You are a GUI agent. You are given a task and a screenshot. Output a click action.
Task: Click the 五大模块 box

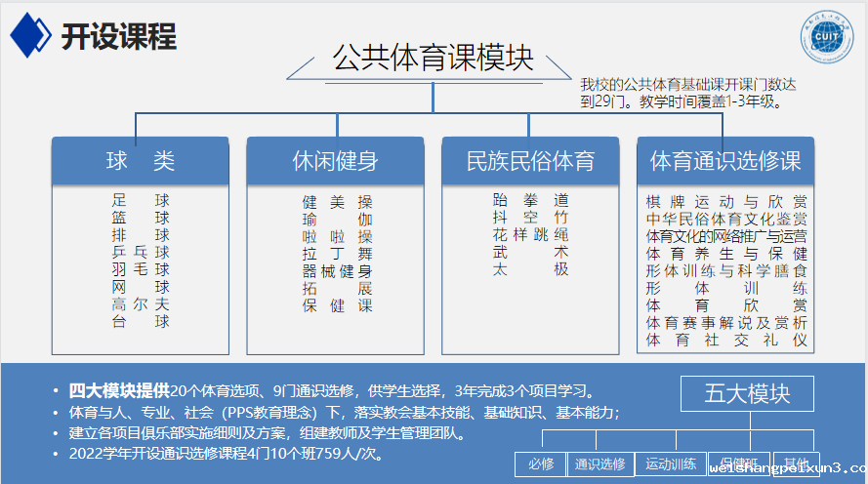[x=747, y=394]
